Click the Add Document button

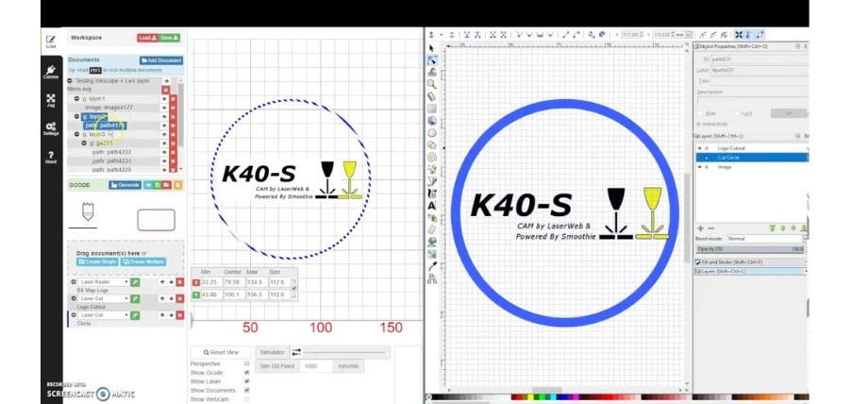click(161, 60)
